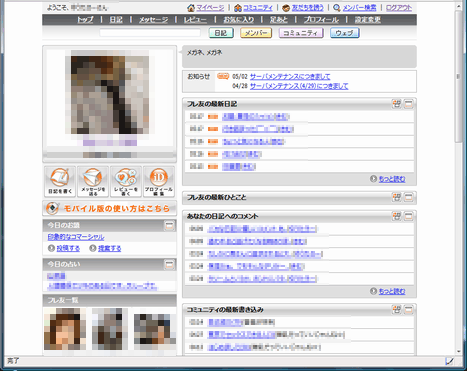Screen dimensions: 467x371
Task: Click the home icon beside マイページ
Action: pos(191,7)
